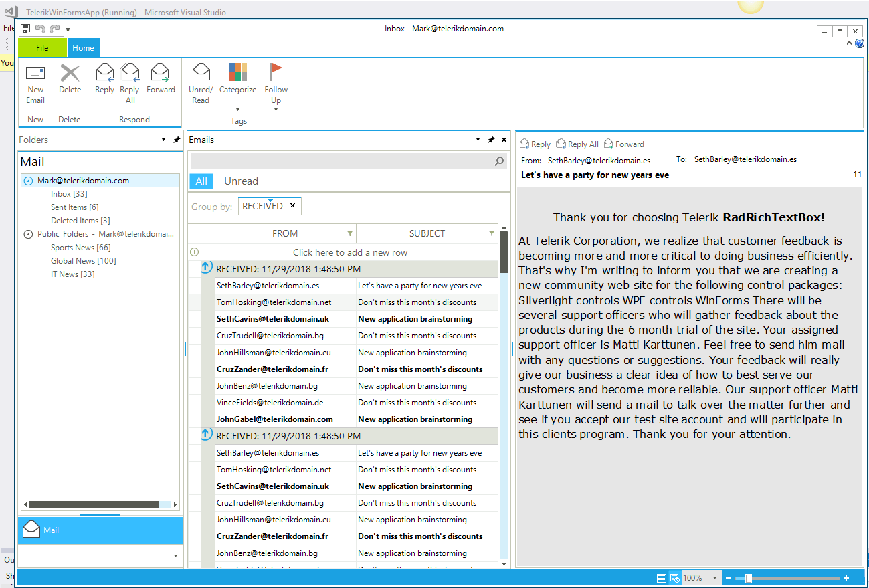Open the FROM column filter icon

350,233
